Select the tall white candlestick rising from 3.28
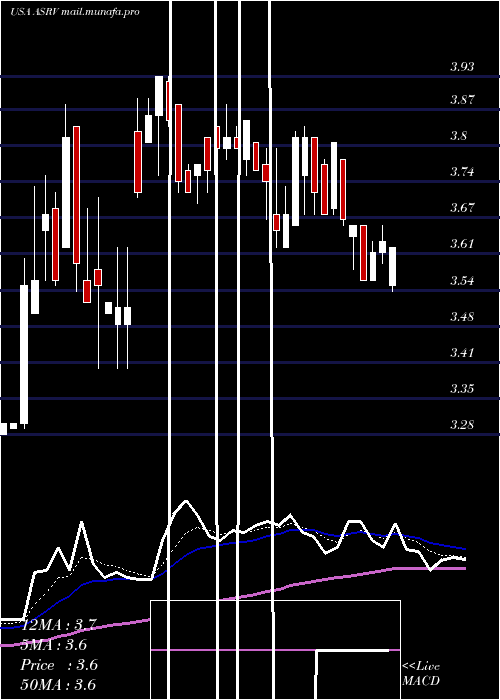 [x=24, y=354]
